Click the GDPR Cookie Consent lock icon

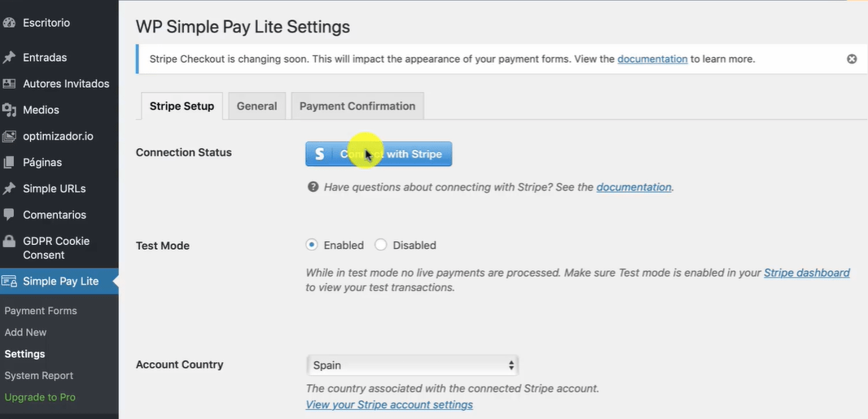point(9,242)
